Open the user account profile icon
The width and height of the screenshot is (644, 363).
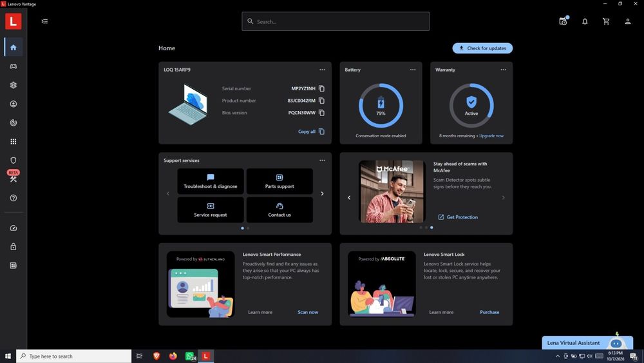coord(627,21)
